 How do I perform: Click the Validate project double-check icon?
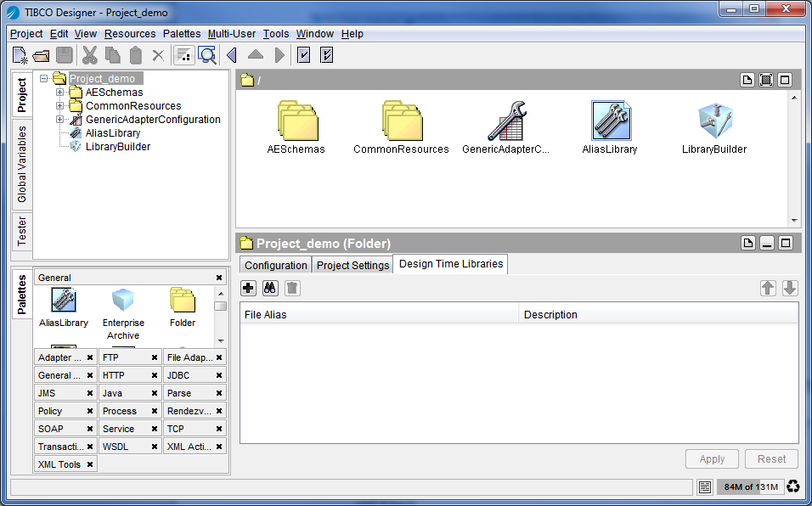[327, 55]
